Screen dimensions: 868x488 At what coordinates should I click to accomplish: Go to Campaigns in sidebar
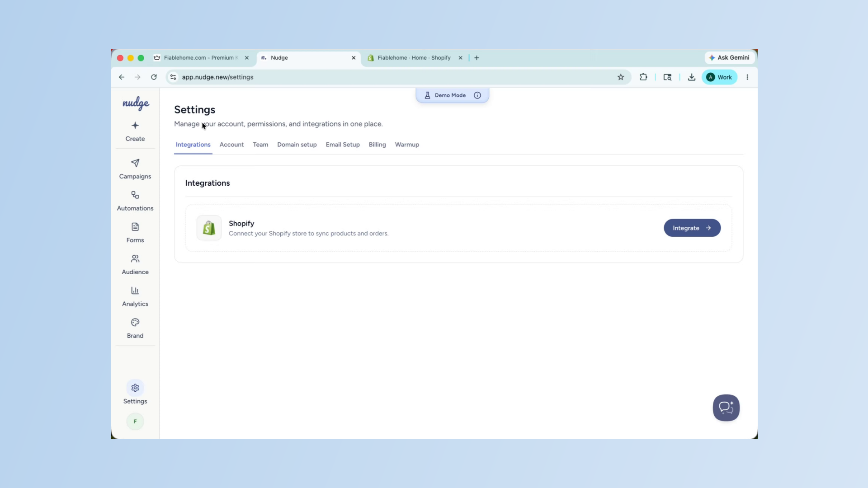pyautogui.click(x=135, y=169)
